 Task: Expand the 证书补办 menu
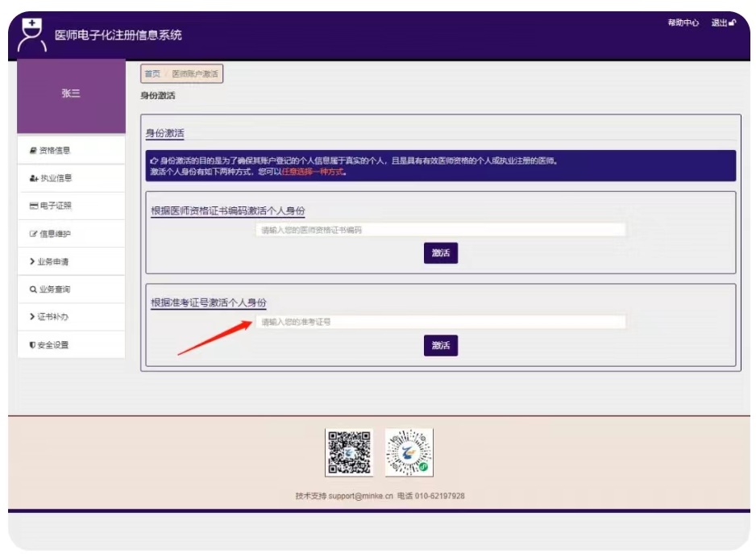click(55, 317)
